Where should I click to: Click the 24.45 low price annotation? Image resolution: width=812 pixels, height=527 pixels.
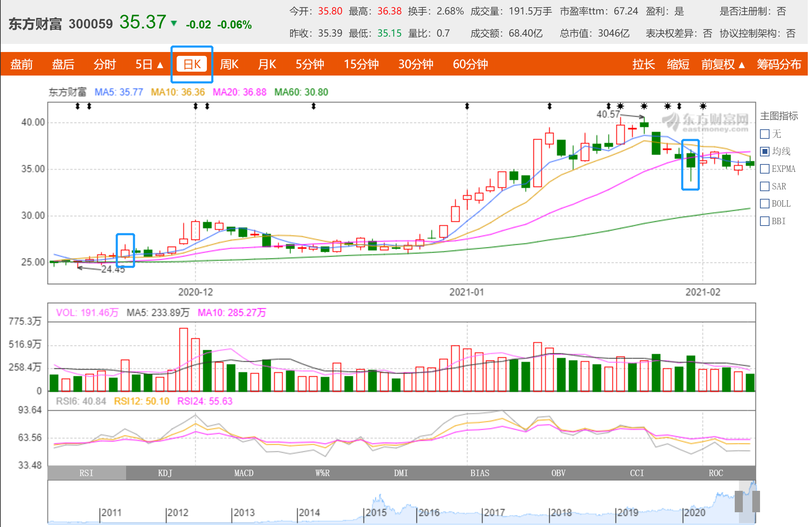click(113, 269)
